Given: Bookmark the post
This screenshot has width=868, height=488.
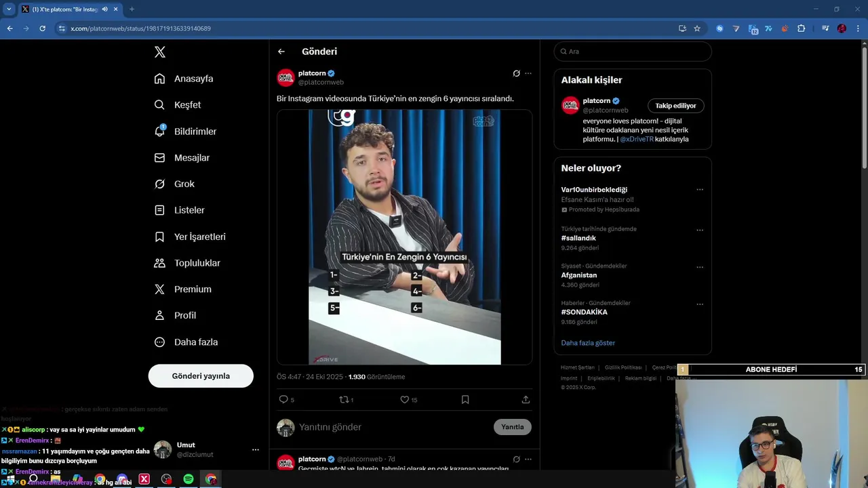Looking at the screenshot, I should click(465, 400).
